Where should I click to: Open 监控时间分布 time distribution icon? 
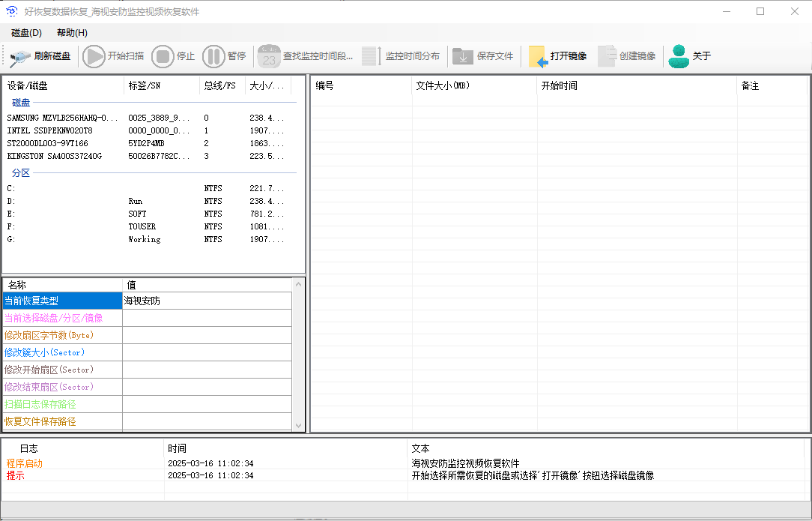(372, 56)
